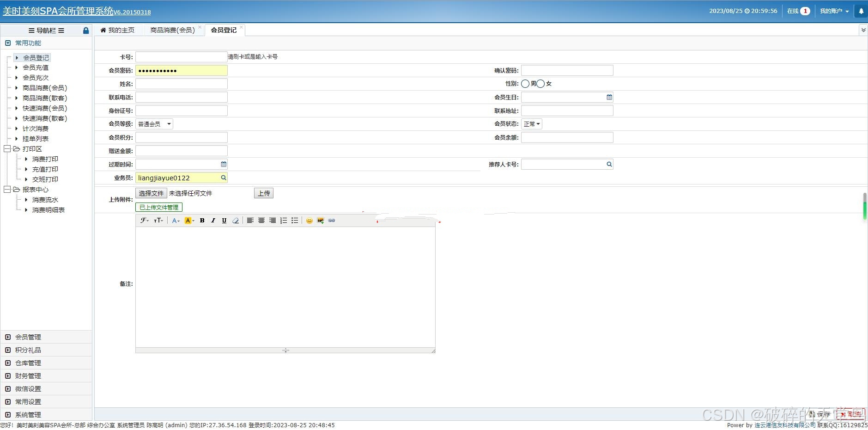Search for a salesperson with magnifier icon
Screen dimensions: 868x430
point(224,178)
